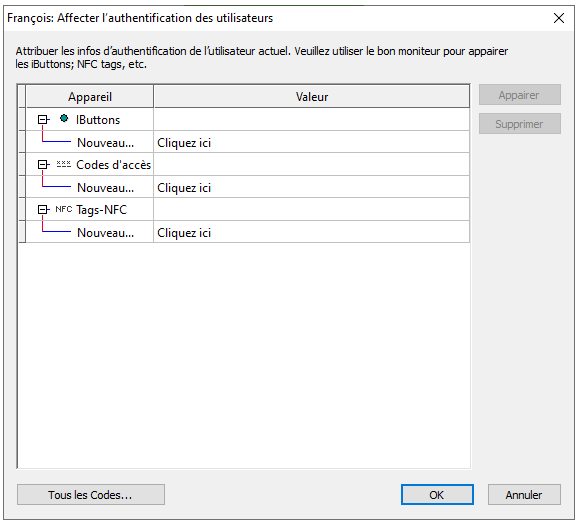Click 'Cliquez ici' under Codes d'accès
Viewport: 578px width, 527px height.
click(184, 188)
